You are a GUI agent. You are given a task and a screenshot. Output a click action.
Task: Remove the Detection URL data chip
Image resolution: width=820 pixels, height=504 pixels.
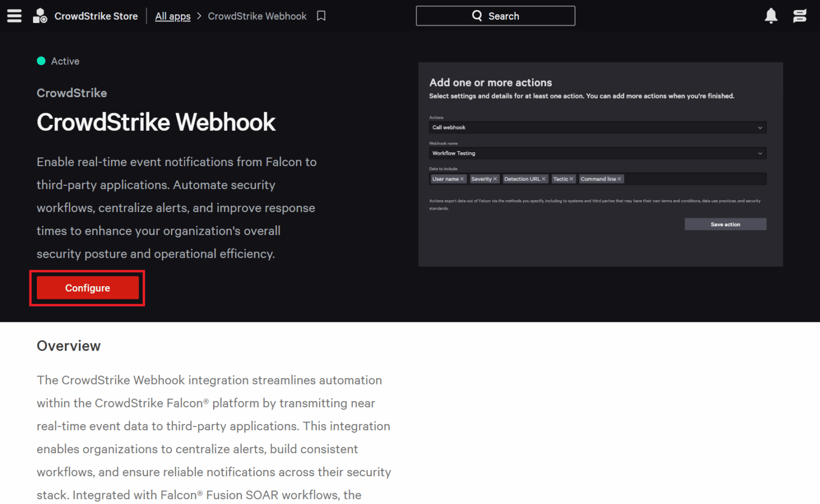[543, 179]
